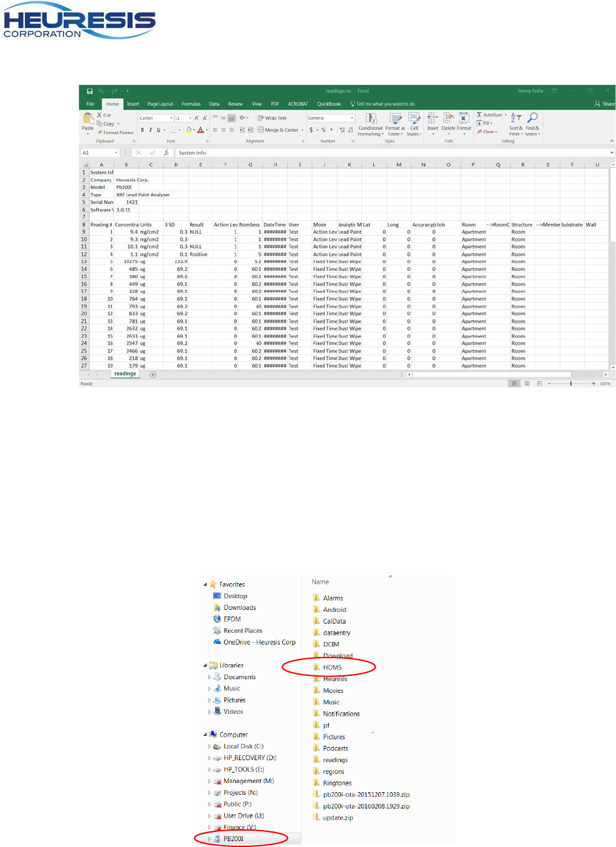The width and height of the screenshot is (616, 847).
Task: Toggle Bold formatting
Action: [142, 130]
